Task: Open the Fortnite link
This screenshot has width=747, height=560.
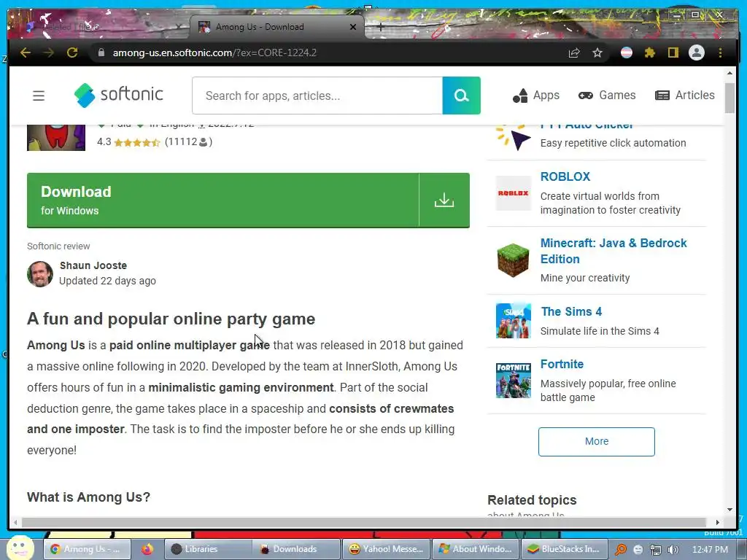Action: click(x=562, y=365)
